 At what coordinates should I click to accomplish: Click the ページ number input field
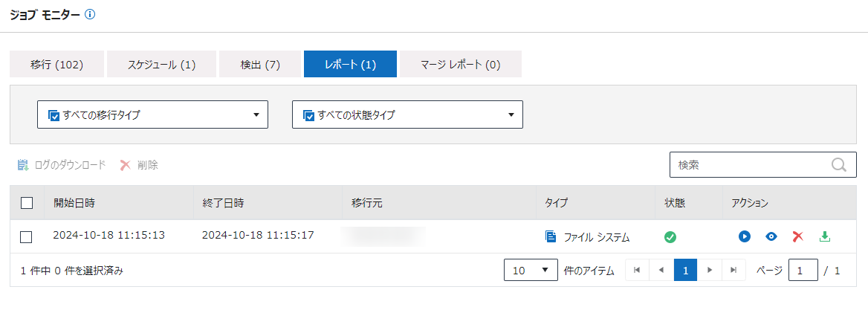803,270
